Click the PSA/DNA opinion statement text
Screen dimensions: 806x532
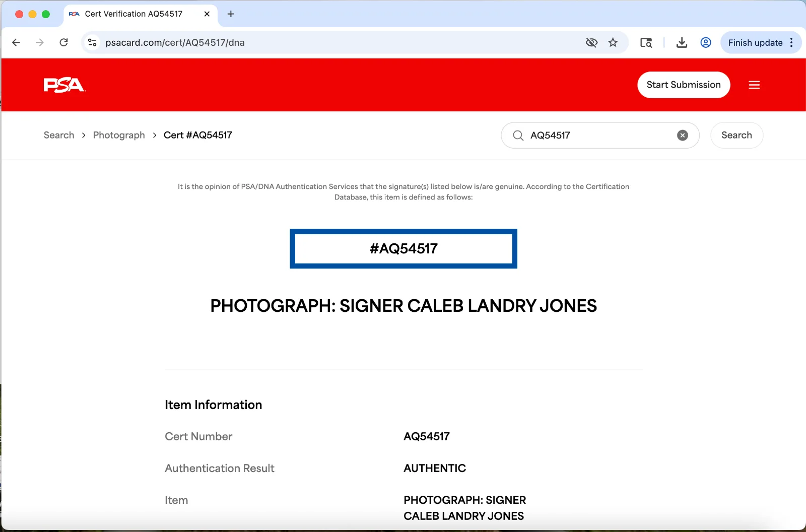[x=404, y=192]
